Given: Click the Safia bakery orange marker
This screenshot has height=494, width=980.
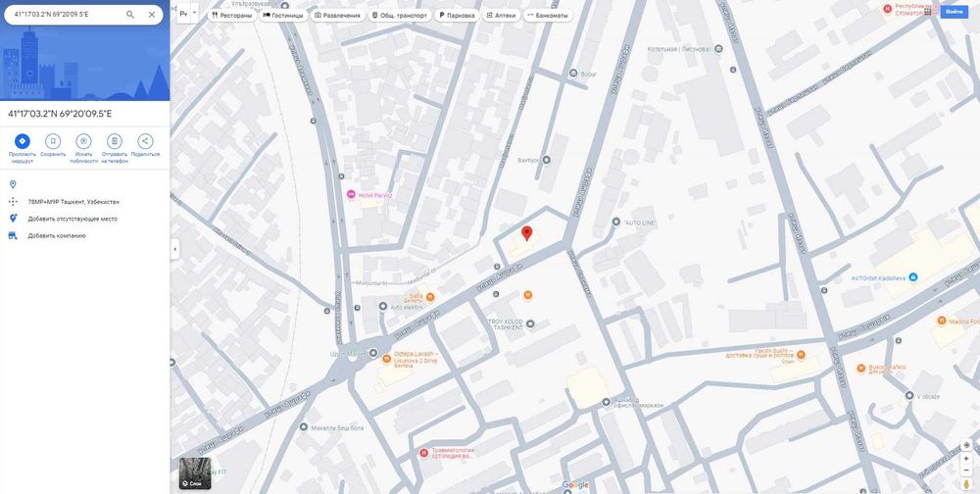Looking at the screenshot, I should 429,296.
